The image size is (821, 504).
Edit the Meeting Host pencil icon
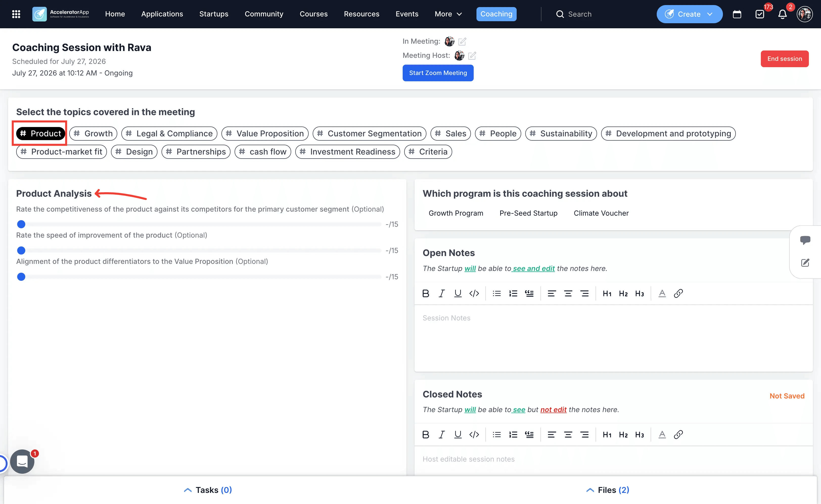pyautogui.click(x=472, y=56)
